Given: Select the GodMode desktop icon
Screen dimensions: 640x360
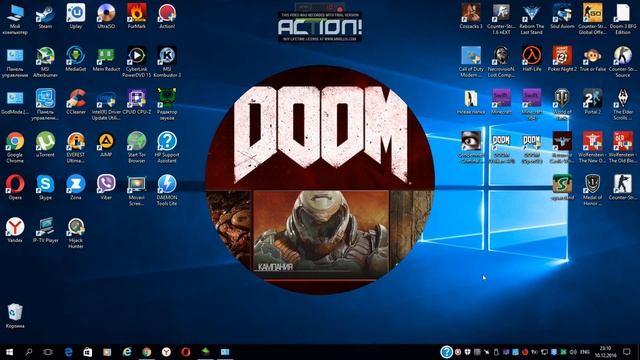Looking at the screenshot, I should [15, 102].
